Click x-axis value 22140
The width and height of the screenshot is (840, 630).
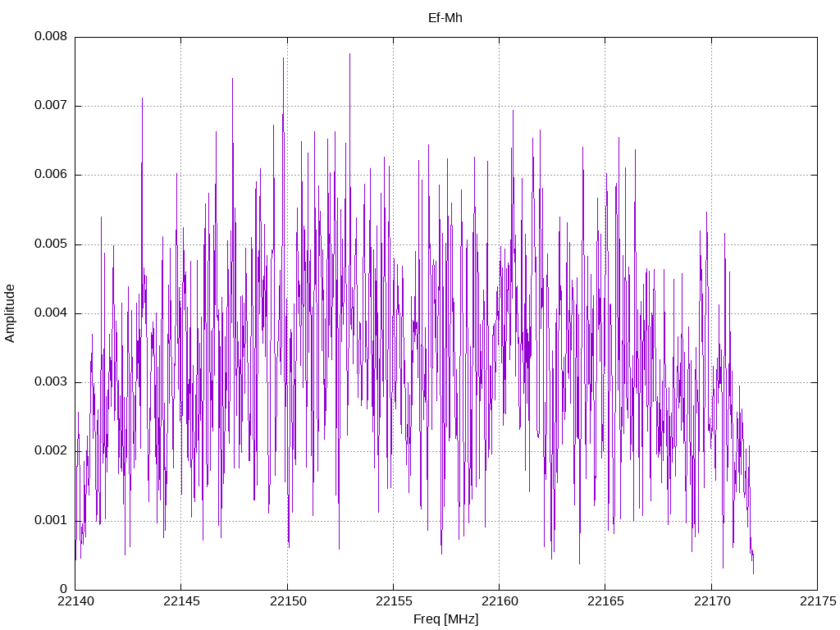pos(75,601)
